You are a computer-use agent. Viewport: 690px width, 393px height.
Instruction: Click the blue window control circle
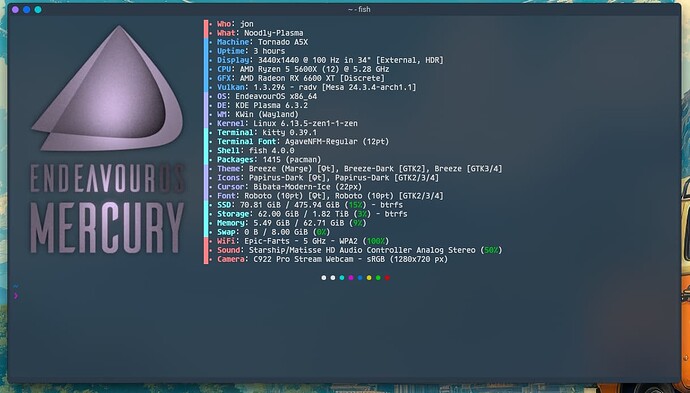point(27,9)
